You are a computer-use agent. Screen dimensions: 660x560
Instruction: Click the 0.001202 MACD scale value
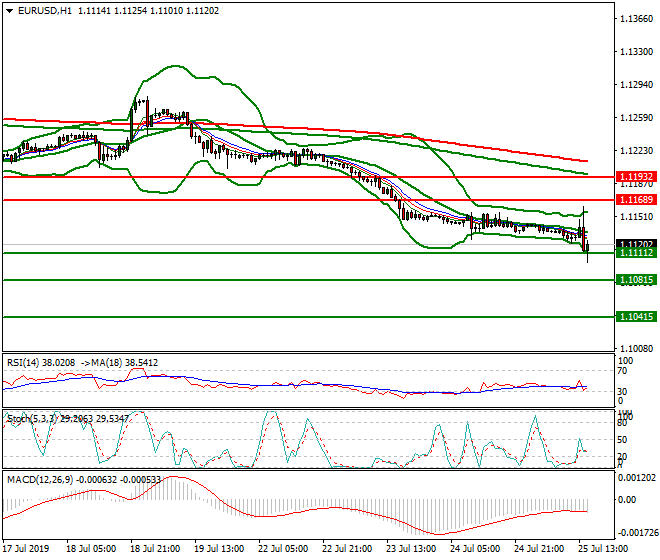coord(638,477)
